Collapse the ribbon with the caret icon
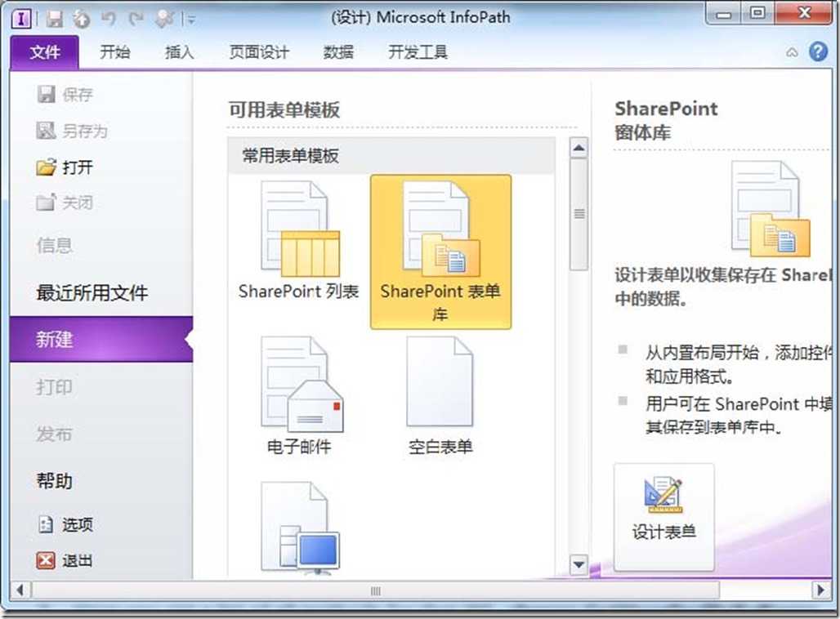This screenshot has width=840, height=619. point(792,52)
